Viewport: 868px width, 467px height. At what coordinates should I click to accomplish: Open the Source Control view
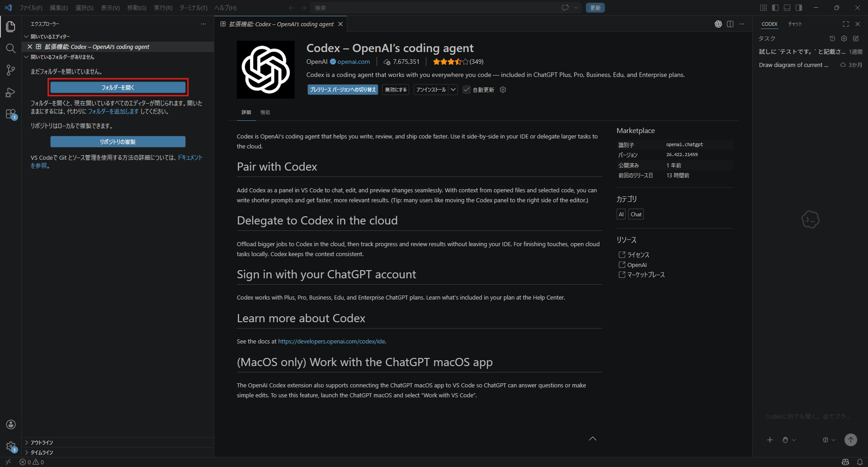click(10, 70)
